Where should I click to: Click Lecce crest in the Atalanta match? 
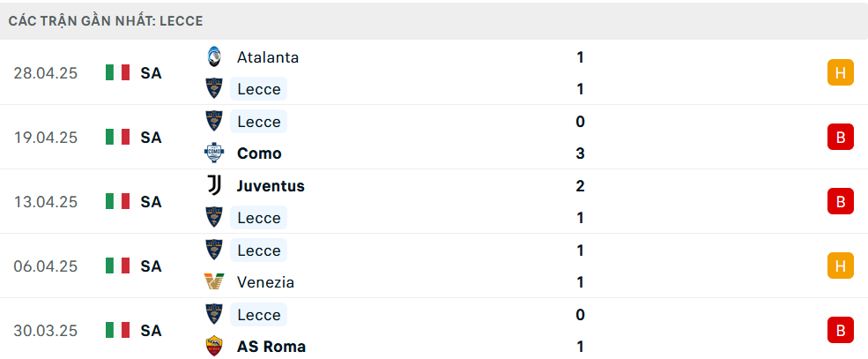tap(213, 88)
